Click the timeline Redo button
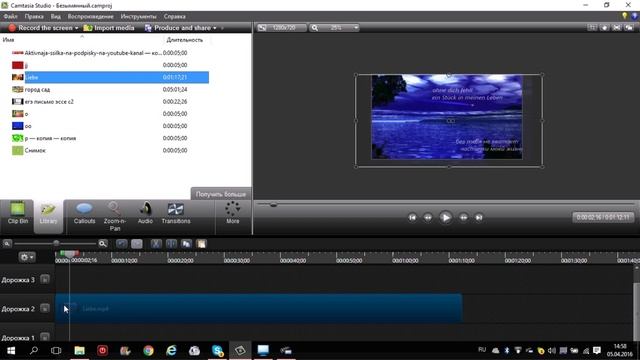This screenshot has height=360, width=640. click(137, 244)
